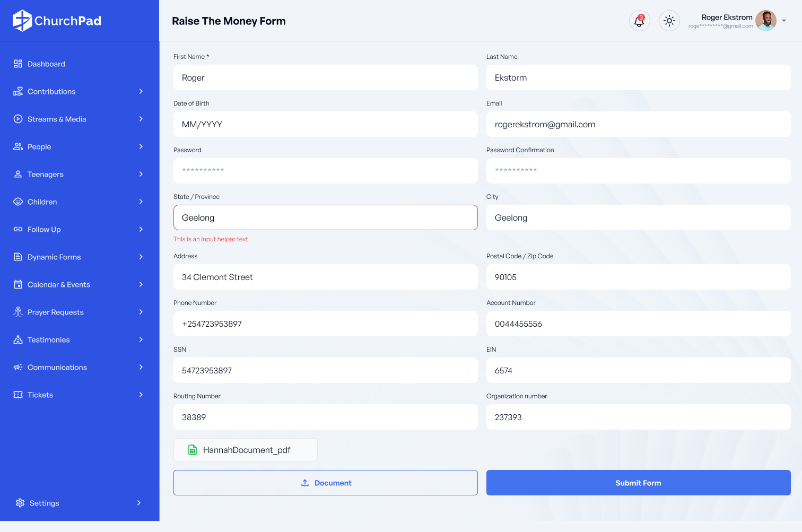Click the Prayer Requests praying hands icon
The image size is (802, 532).
[18, 312]
